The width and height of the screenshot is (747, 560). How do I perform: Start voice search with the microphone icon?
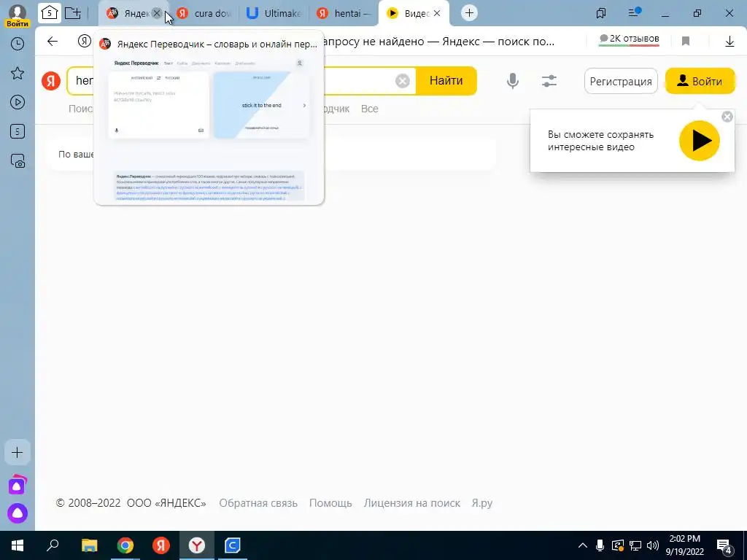513,81
